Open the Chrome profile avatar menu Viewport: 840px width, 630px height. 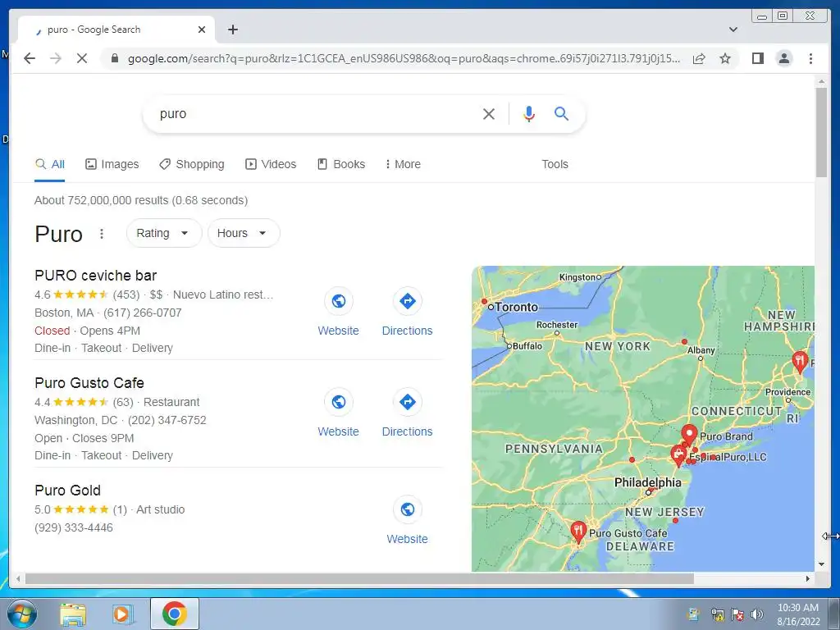784,58
